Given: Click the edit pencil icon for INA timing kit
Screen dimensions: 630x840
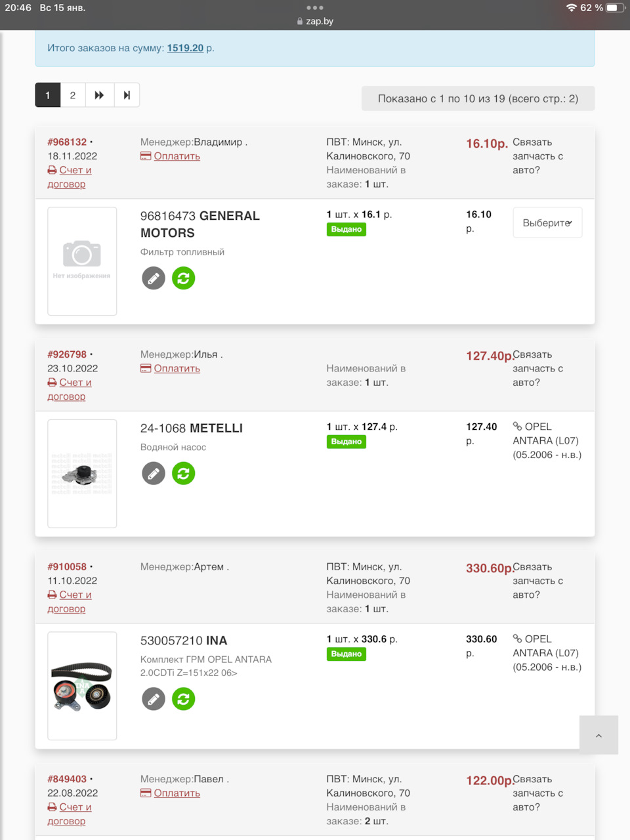Looking at the screenshot, I should [154, 699].
